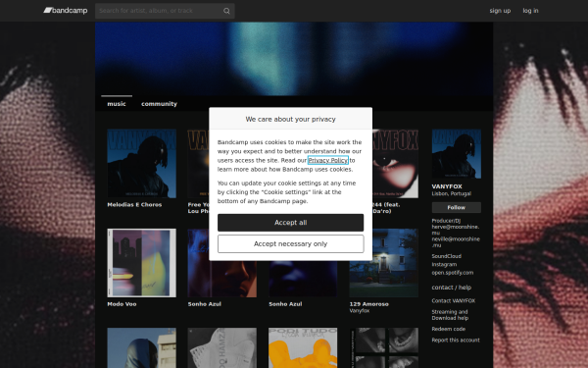The image size is (588, 368).
Task: Click the VANYFOX artist name text
Action: coord(447,186)
